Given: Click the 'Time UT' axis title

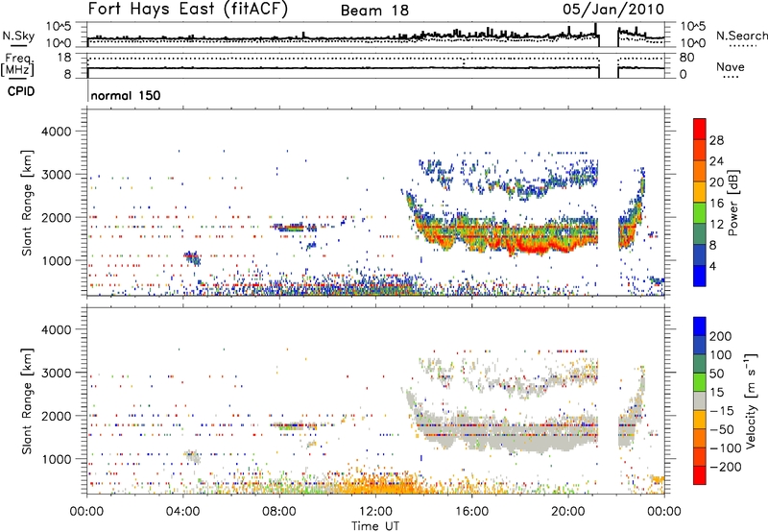Looking at the screenshot, I should 375,525.
